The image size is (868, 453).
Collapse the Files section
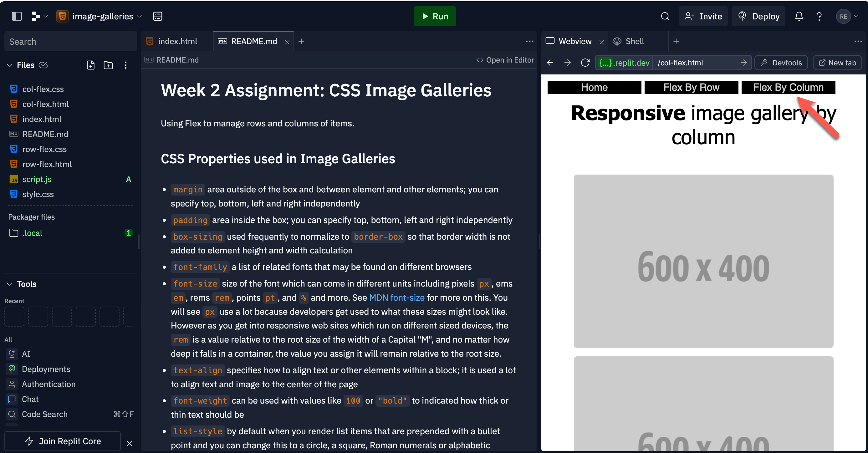pyautogui.click(x=9, y=65)
